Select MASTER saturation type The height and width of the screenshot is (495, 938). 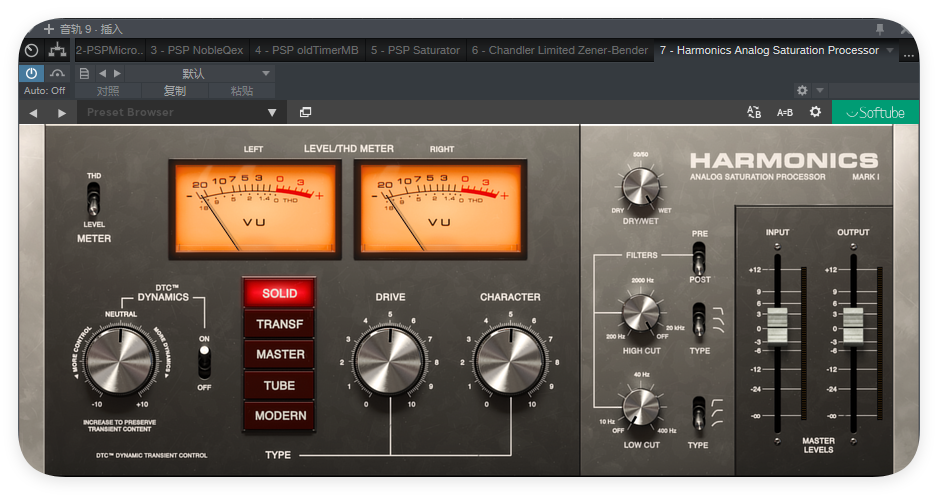[x=279, y=354]
